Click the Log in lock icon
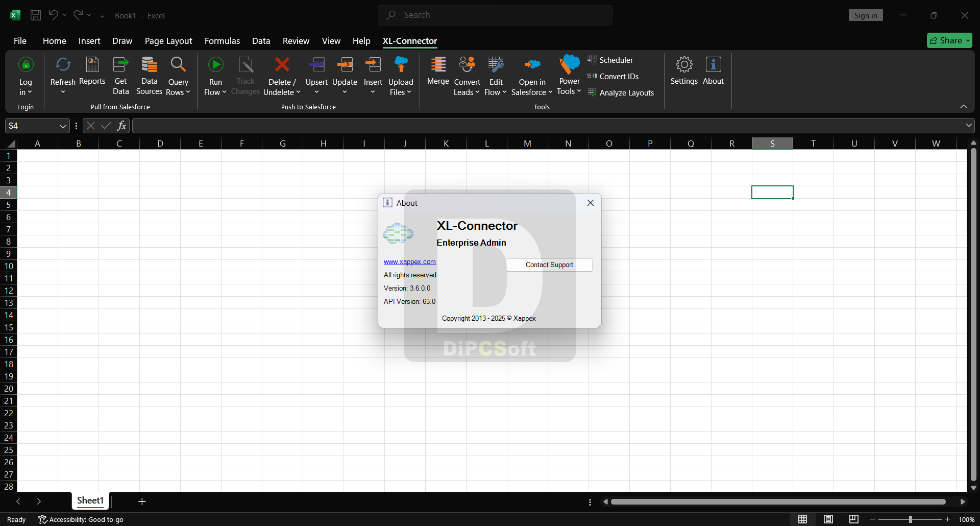This screenshot has width=980, height=526. [x=26, y=65]
